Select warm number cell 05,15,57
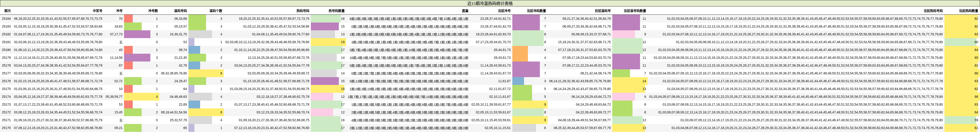980x132 pixels. tap(181, 26)
